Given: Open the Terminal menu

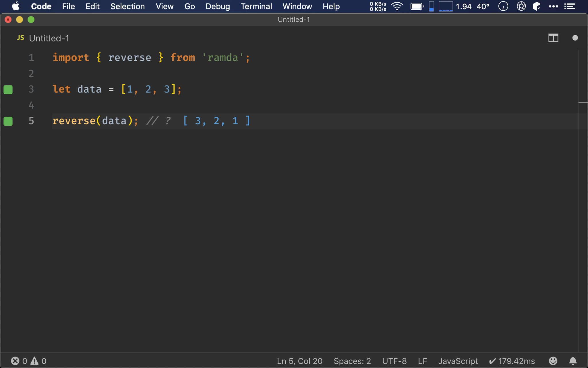Looking at the screenshot, I should [256, 6].
